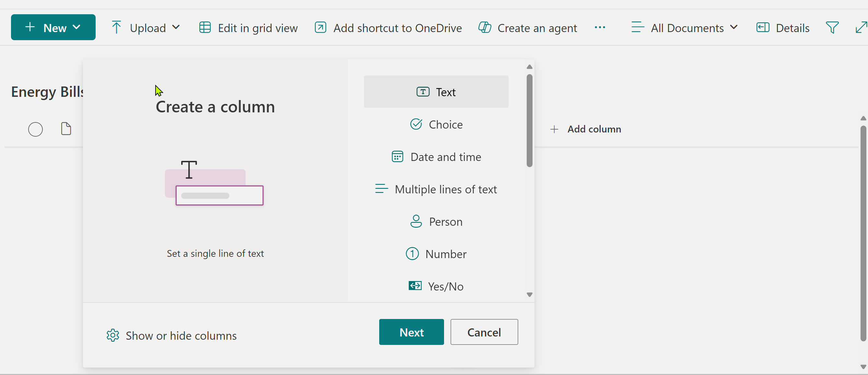Click the Add shortcut to OneDrive icon

(x=320, y=28)
